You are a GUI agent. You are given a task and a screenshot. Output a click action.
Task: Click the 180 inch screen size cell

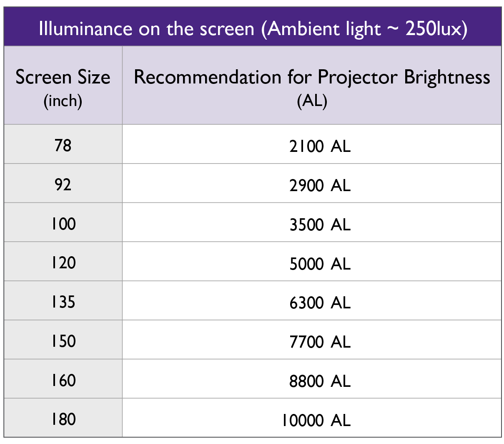tap(63, 419)
